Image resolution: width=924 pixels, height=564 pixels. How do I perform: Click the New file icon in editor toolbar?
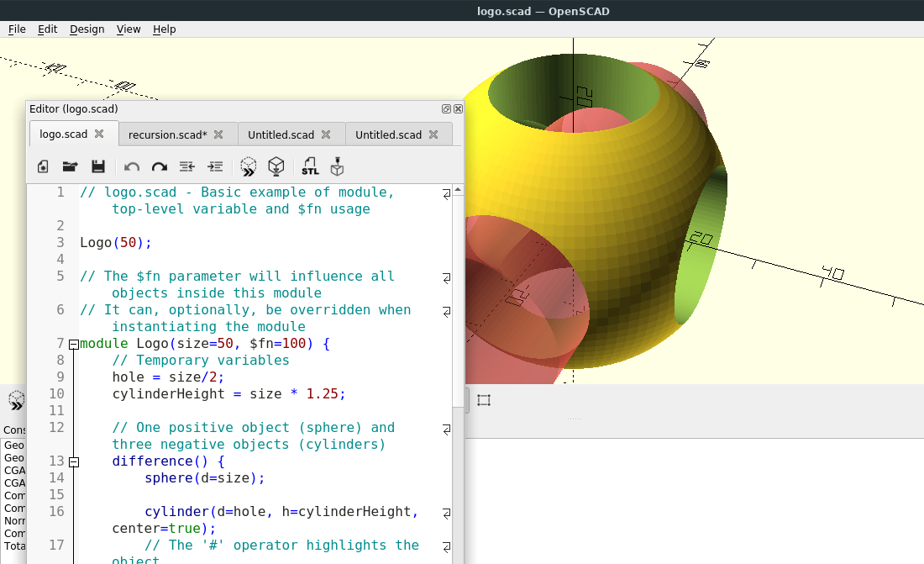click(43, 166)
